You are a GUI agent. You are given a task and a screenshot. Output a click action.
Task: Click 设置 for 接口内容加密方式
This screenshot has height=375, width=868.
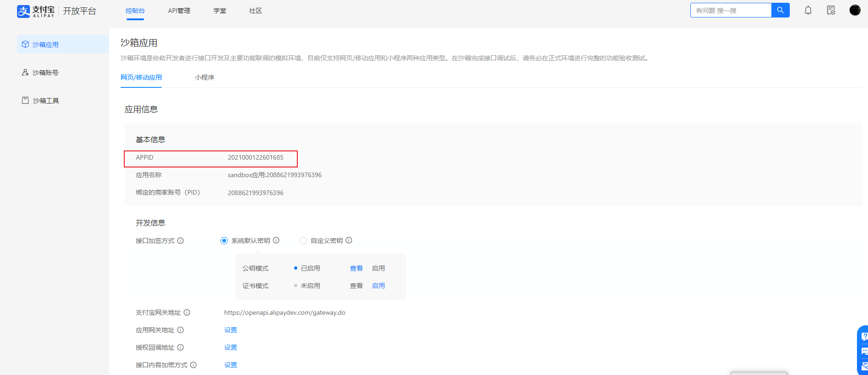click(x=231, y=365)
